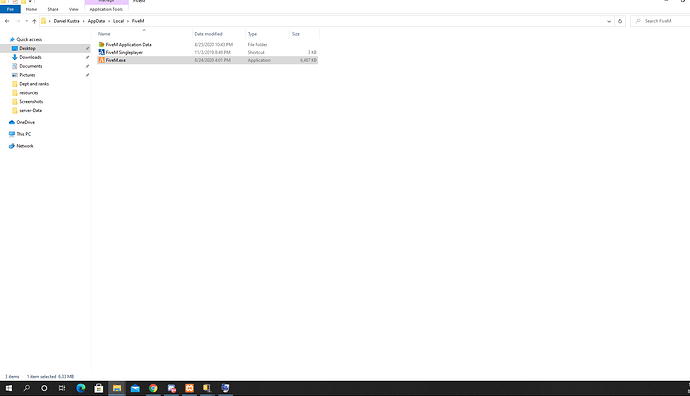Open Task View on the taskbar
Viewport: 690px width, 396px height.
[x=62, y=388]
